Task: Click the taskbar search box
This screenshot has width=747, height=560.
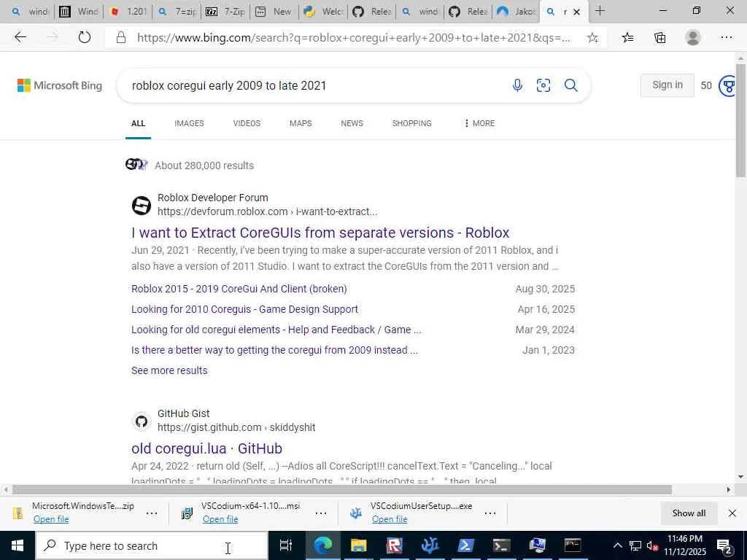Action: point(152,545)
